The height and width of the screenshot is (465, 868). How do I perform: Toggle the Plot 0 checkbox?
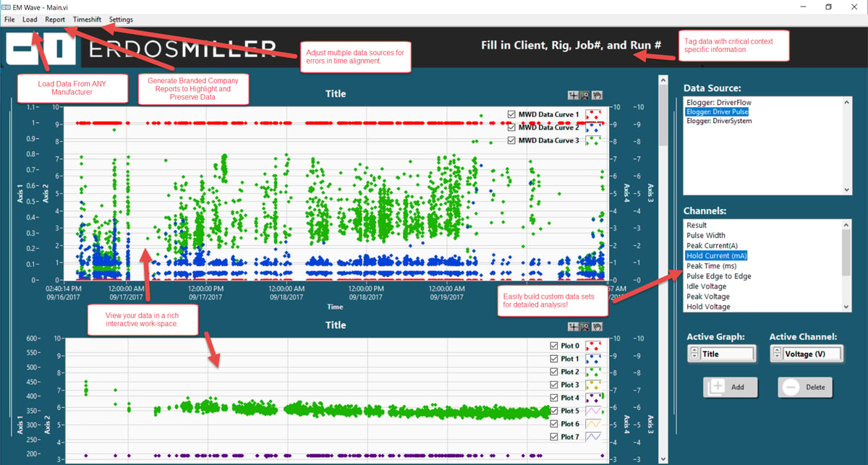point(554,346)
